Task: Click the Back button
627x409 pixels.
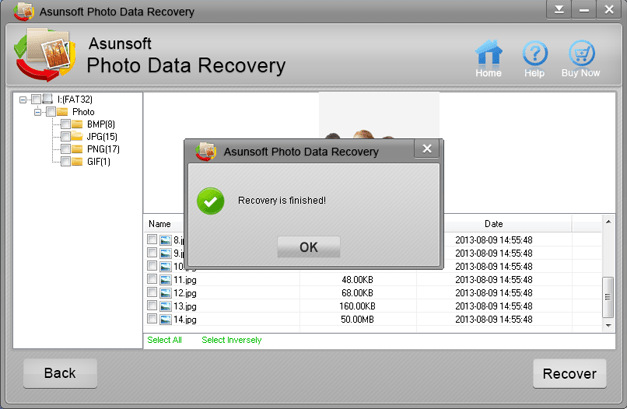Action: point(60,373)
